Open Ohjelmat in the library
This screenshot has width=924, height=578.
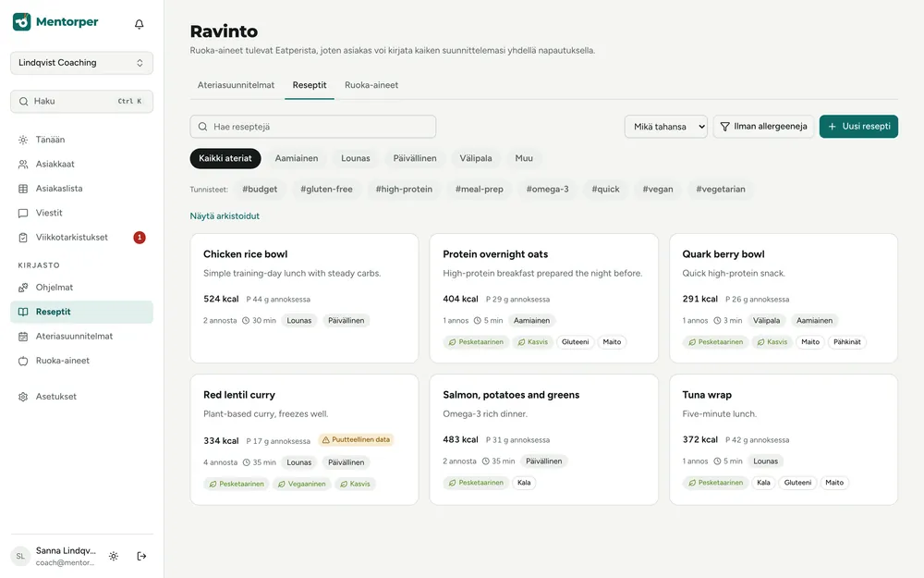[x=82, y=288]
